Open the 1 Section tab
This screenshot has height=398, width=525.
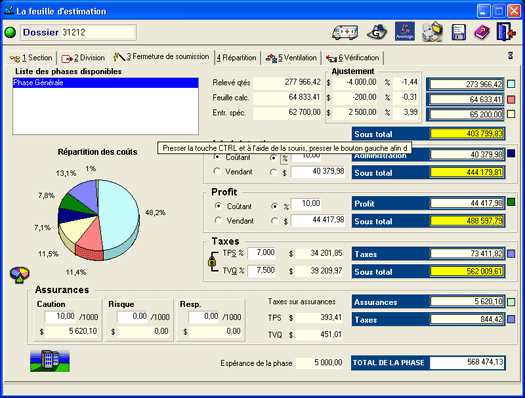(x=31, y=58)
